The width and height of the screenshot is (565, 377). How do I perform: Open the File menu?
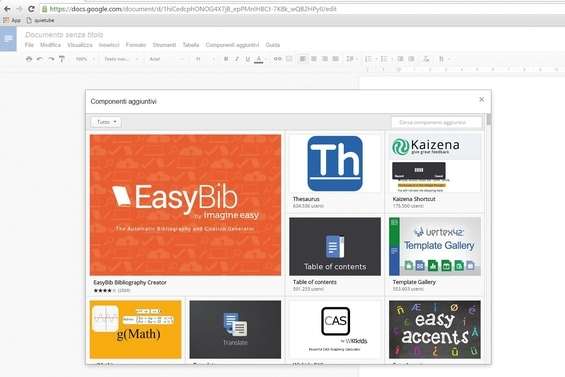pyautogui.click(x=29, y=45)
